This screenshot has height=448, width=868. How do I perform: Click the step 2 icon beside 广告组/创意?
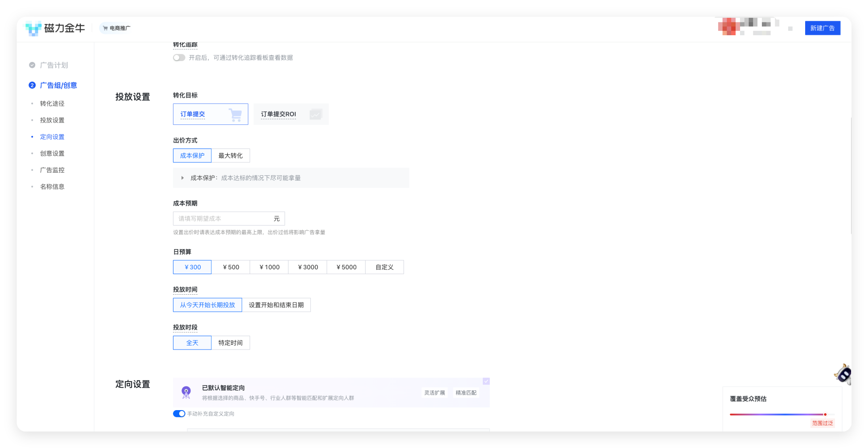tap(32, 85)
